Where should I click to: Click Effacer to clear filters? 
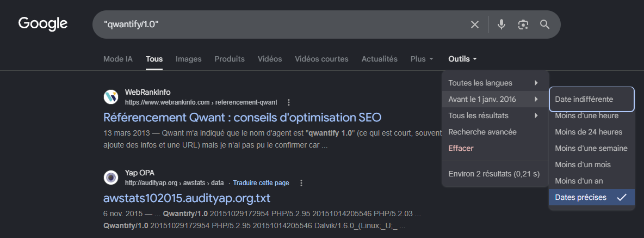click(x=496, y=148)
